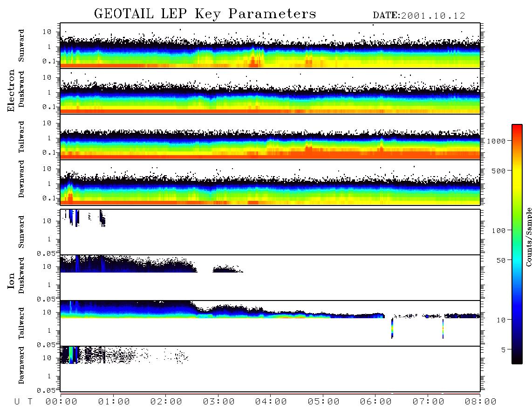Click the 04:00 time axis label
This screenshot has height=410, width=532.
[271, 402]
